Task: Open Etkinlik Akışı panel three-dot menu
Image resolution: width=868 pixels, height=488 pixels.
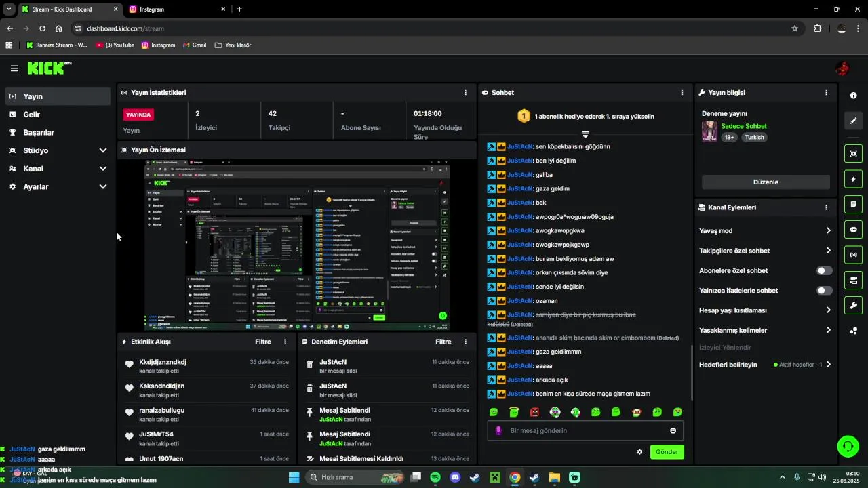Action: (x=285, y=342)
